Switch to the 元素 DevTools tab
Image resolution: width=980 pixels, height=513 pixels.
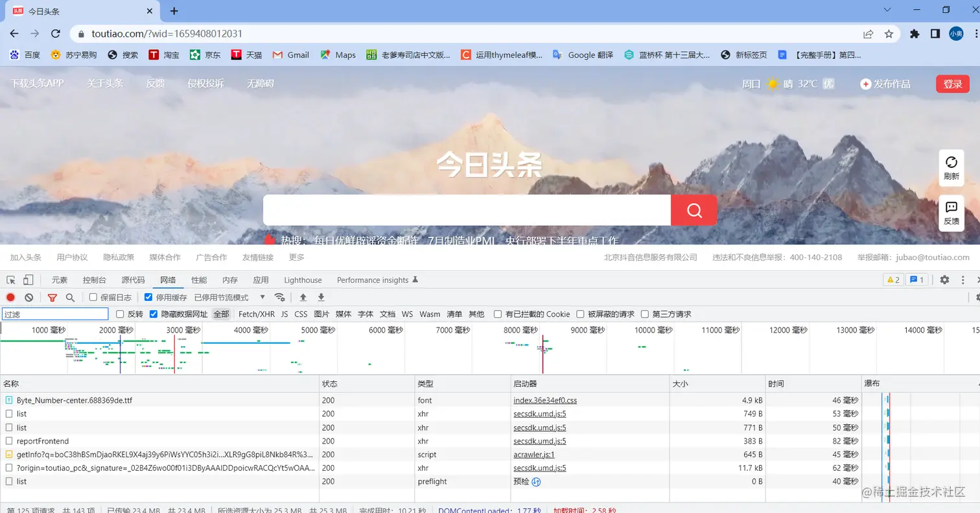pos(60,280)
